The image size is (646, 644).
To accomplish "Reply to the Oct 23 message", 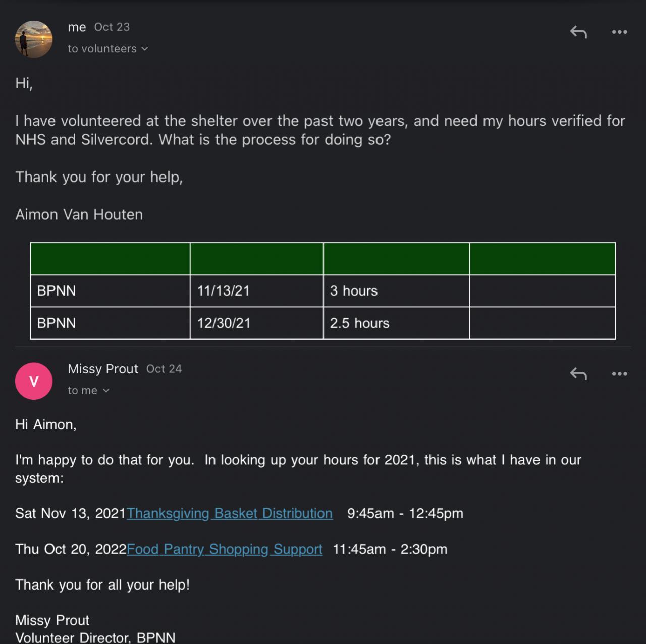I will coord(578,32).
